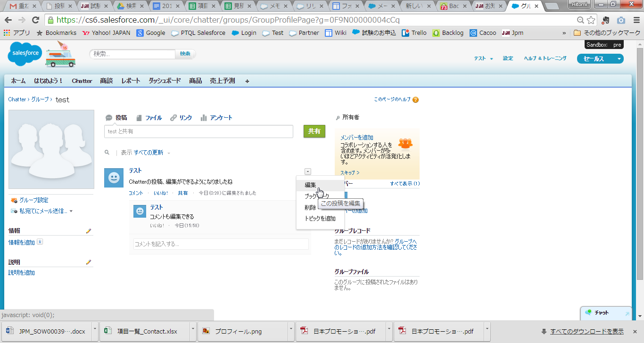Click the plus icon in the navigation tab bar
Screen dimensions: 644x343
click(x=247, y=81)
